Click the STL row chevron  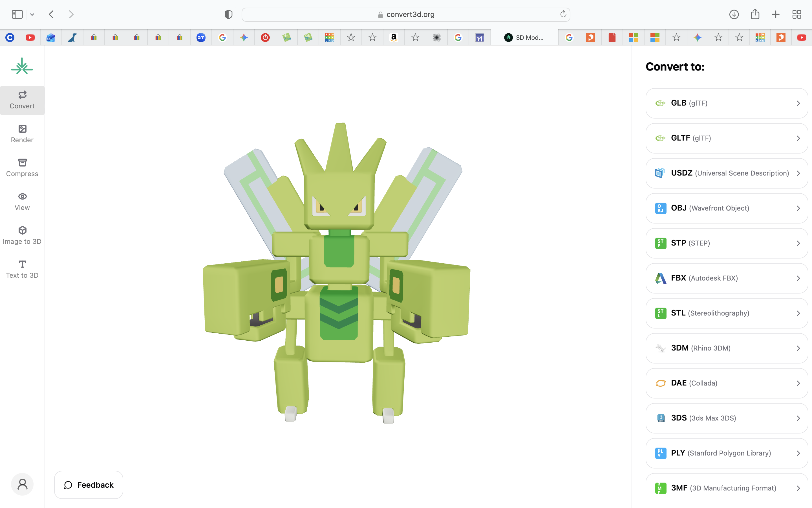coord(798,313)
